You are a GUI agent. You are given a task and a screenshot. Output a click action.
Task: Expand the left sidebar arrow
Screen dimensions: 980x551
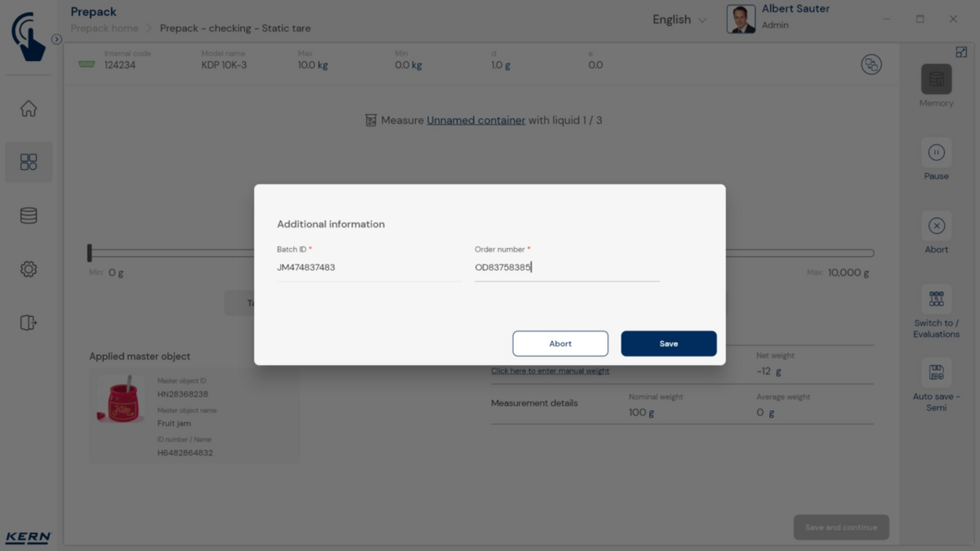pos(56,39)
